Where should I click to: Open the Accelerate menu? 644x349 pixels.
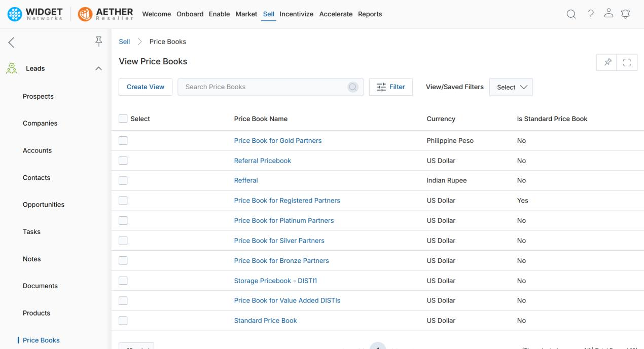pyautogui.click(x=336, y=14)
